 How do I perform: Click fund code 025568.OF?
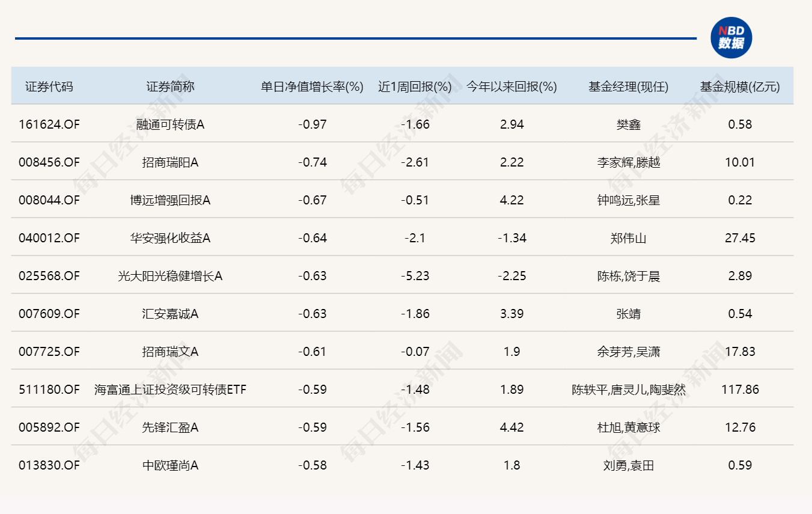click(x=49, y=276)
